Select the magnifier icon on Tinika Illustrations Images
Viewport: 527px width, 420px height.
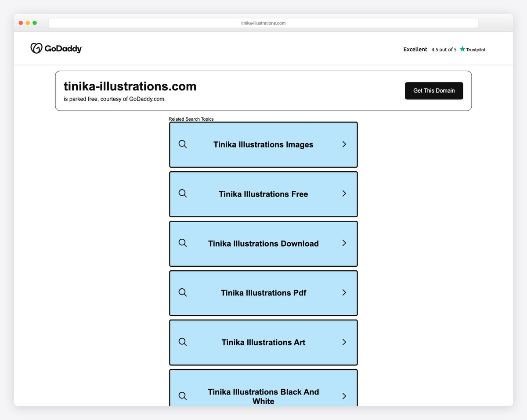pos(183,144)
